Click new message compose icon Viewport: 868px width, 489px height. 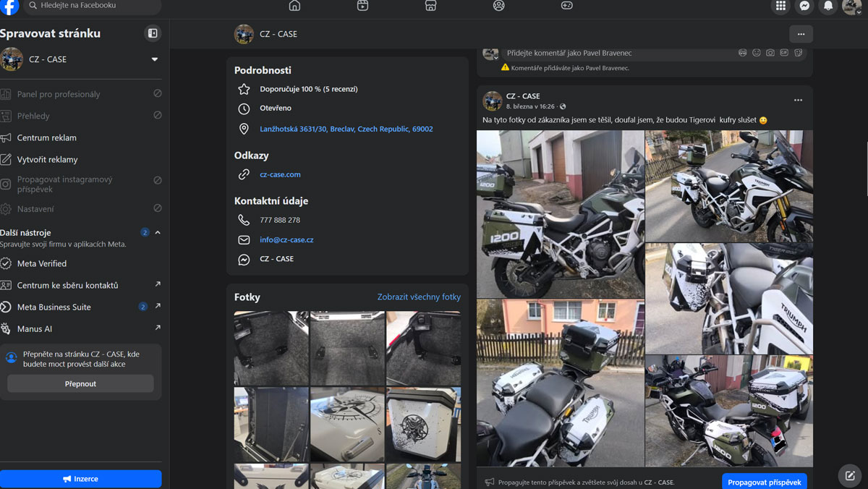coord(851,476)
